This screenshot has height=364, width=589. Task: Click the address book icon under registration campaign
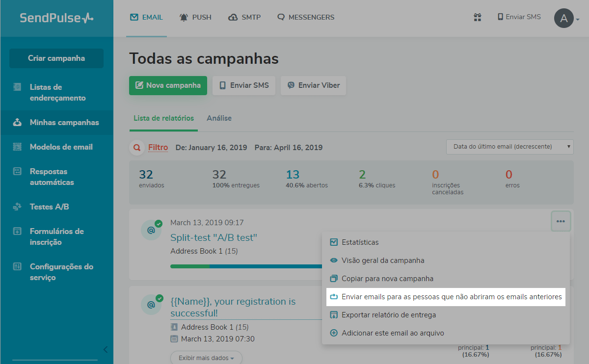point(174,327)
